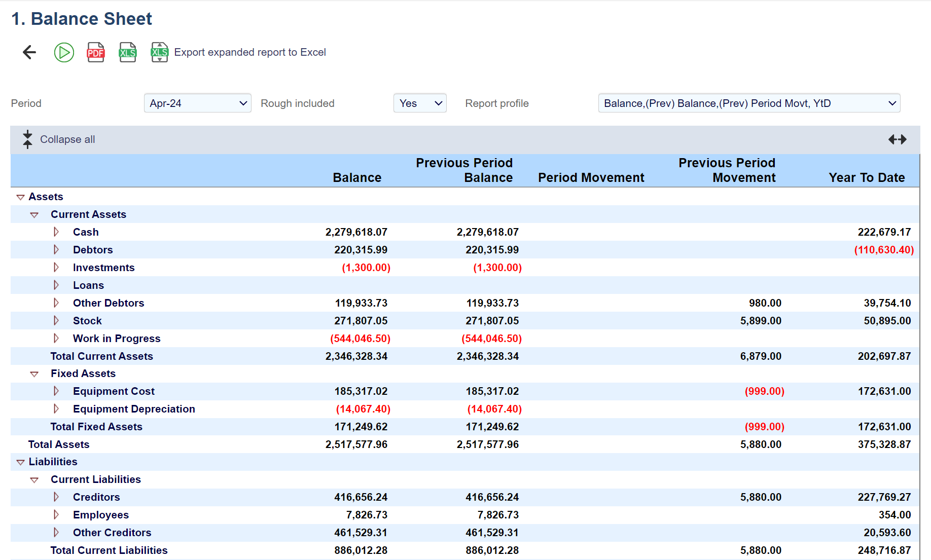931x560 pixels.
Task: Click the Collapse all label
Action: (67, 139)
